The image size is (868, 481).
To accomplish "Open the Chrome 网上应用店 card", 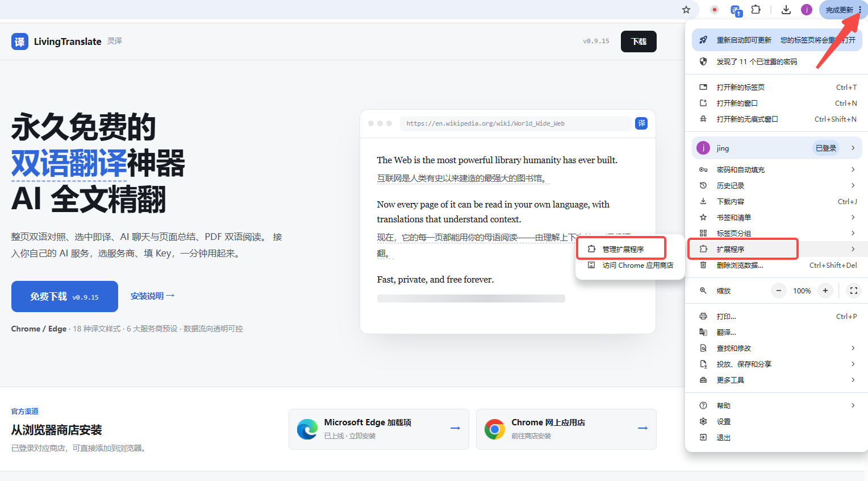I will [x=566, y=429].
